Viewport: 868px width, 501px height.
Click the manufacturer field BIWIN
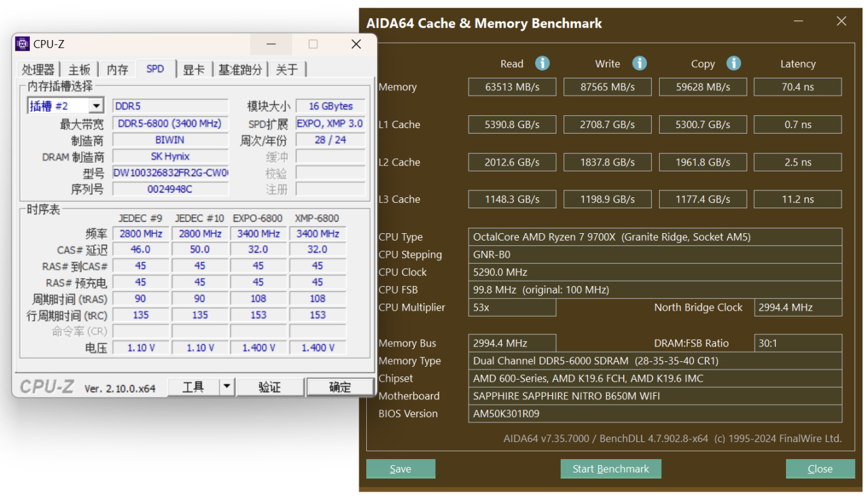pyautogui.click(x=170, y=140)
